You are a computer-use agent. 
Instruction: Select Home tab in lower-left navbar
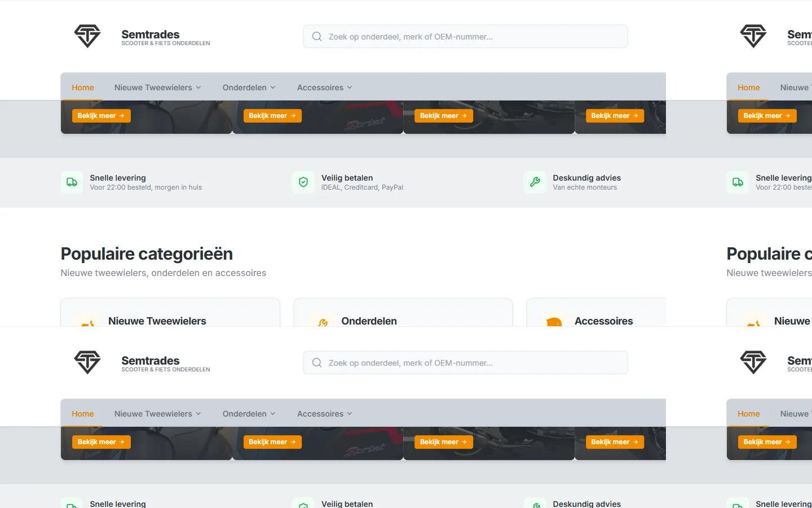coord(83,414)
